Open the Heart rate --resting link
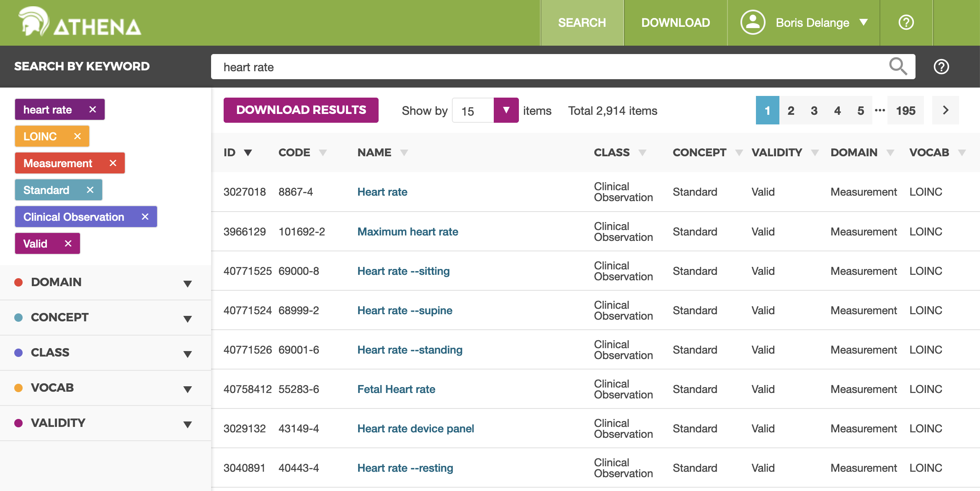The height and width of the screenshot is (491, 980). click(405, 468)
